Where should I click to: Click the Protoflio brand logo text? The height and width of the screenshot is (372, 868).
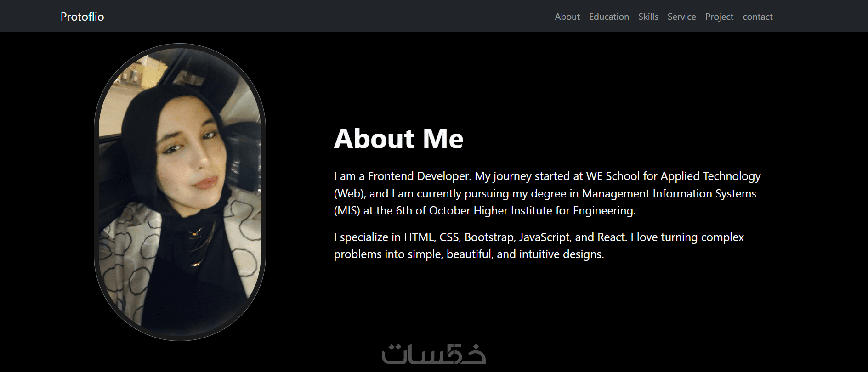coord(82,17)
